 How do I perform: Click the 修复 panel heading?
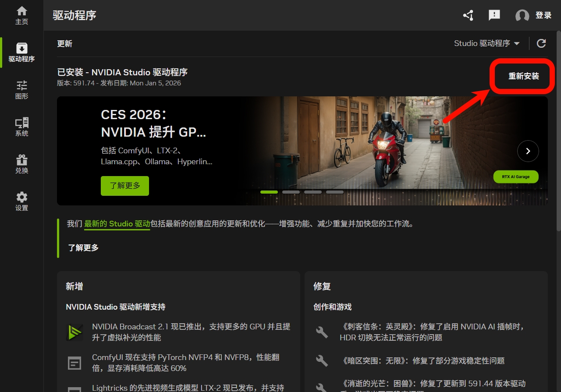tap(322, 286)
